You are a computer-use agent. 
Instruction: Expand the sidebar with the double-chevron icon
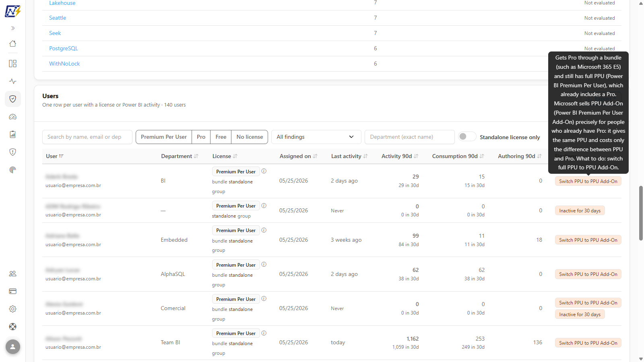click(x=13, y=28)
